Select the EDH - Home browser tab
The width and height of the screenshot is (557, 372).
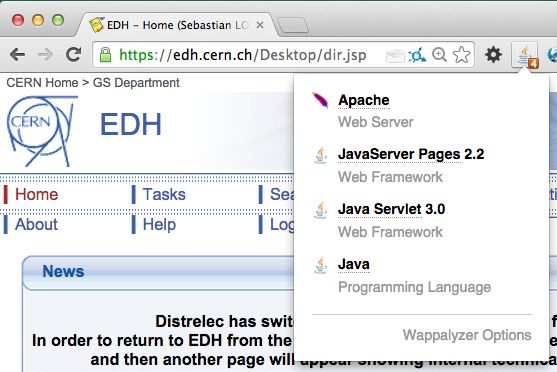point(177,25)
